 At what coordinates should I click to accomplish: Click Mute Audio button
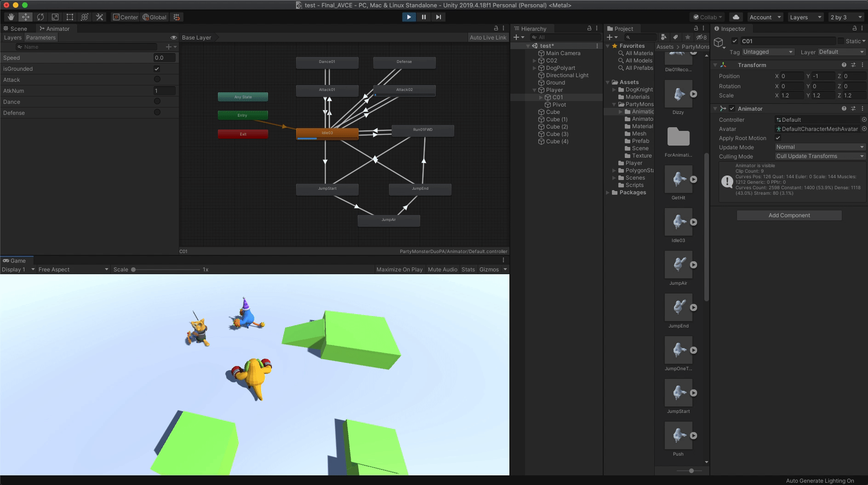[443, 270]
